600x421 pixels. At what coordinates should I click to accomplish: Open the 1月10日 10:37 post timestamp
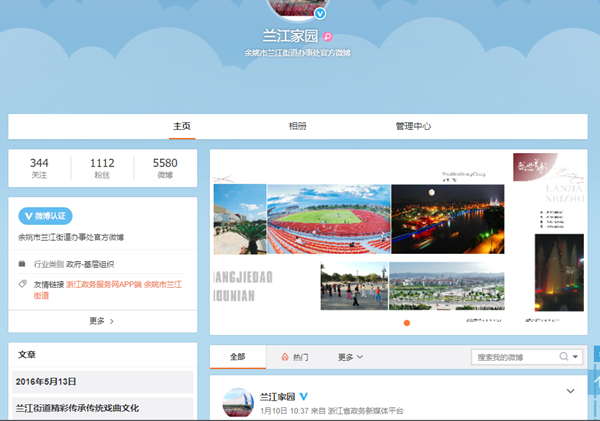click(x=284, y=411)
